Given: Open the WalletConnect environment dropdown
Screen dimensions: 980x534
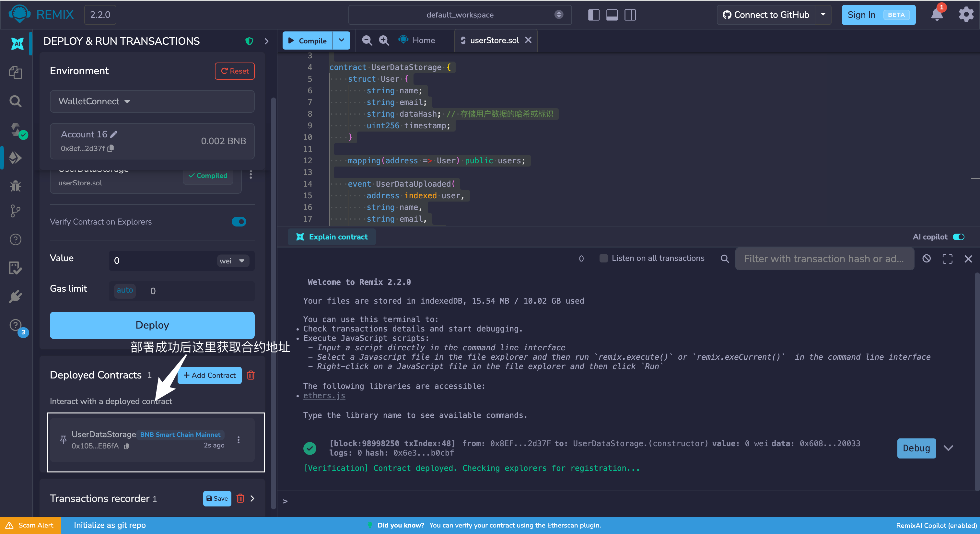Looking at the screenshot, I should pos(152,101).
